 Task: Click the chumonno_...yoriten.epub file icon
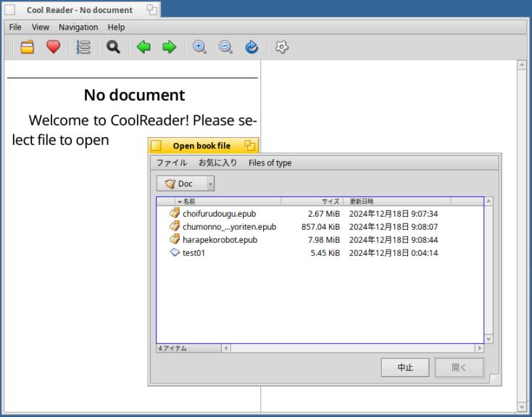tap(175, 226)
